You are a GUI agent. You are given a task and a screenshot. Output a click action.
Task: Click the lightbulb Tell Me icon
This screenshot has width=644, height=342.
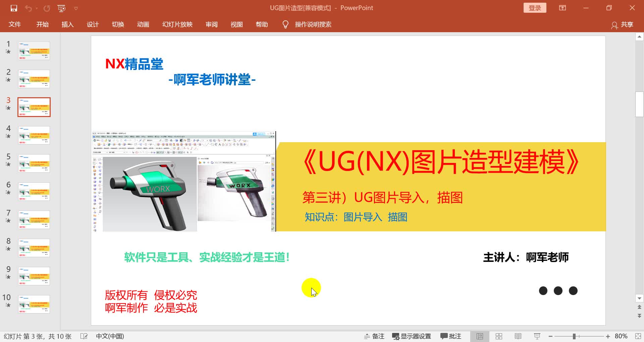[285, 24]
